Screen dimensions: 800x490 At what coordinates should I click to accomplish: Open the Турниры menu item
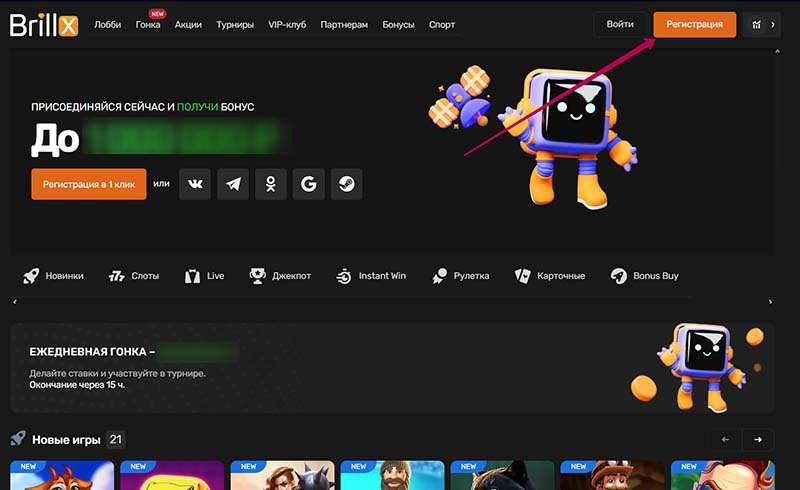coord(234,24)
